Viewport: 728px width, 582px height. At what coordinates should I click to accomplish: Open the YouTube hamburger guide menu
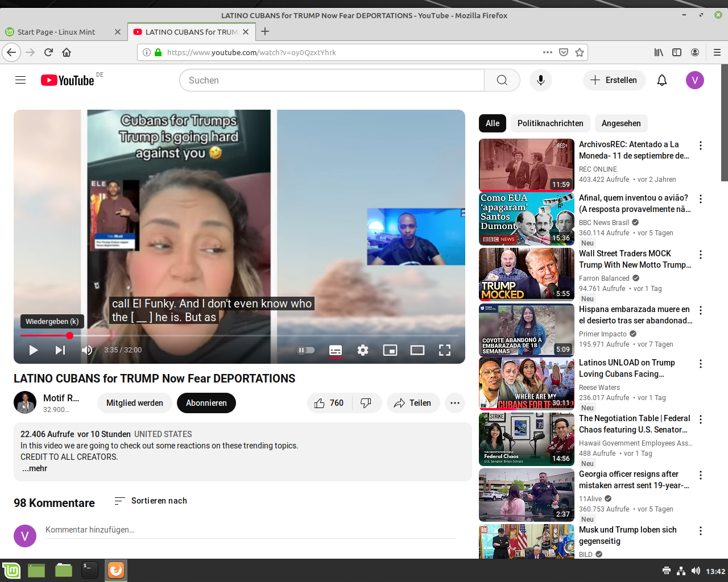pyautogui.click(x=20, y=80)
